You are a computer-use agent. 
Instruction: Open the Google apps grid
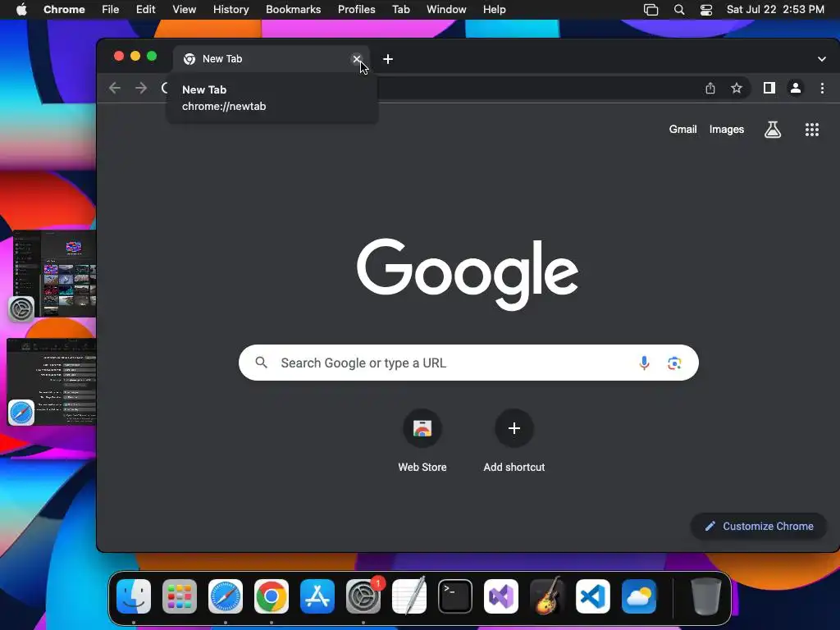[812, 129]
